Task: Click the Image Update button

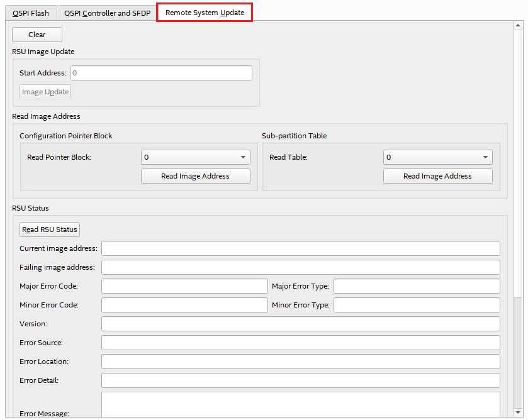Action: coord(45,92)
